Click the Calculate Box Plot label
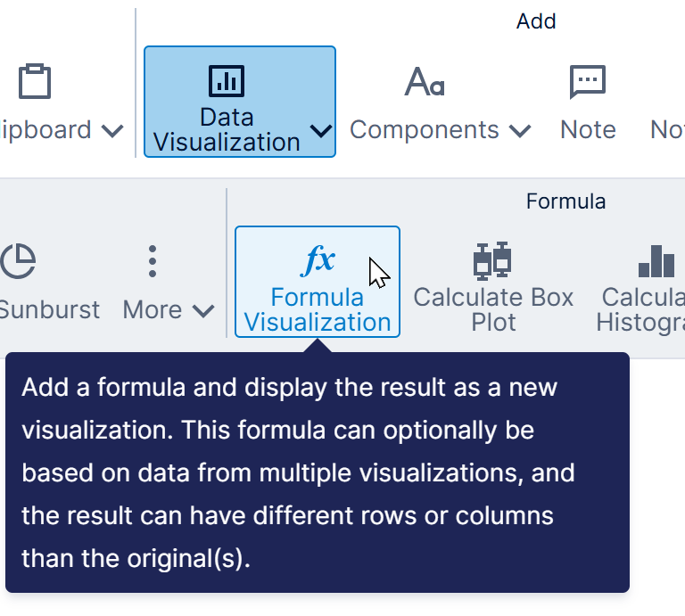This screenshot has width=685, height=616. 493,309
